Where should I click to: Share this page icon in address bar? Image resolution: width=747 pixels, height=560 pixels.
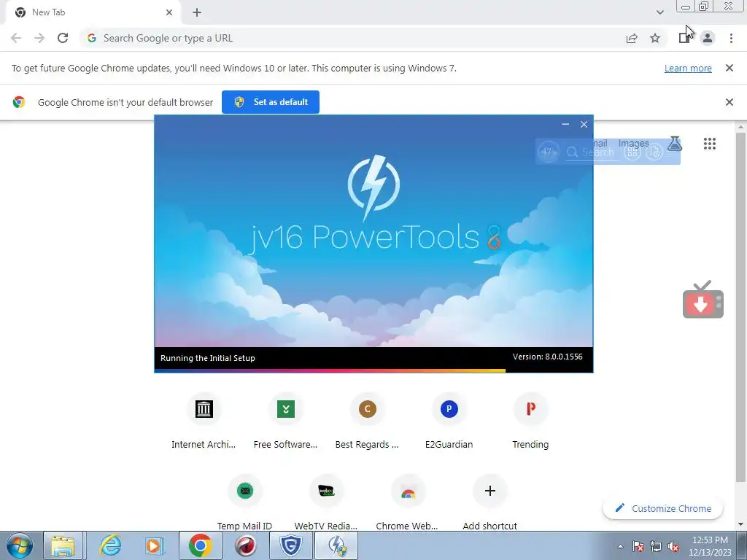pos(632,38)
